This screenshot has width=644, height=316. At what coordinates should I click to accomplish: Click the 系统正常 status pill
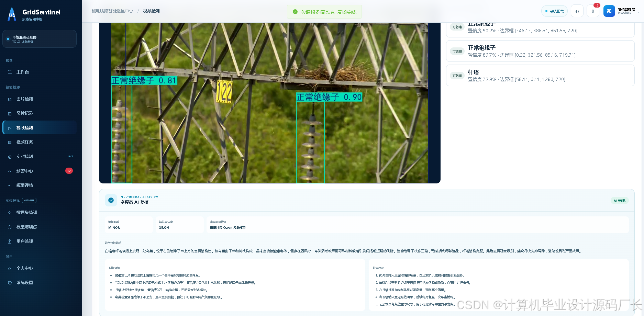pos(555,11)
